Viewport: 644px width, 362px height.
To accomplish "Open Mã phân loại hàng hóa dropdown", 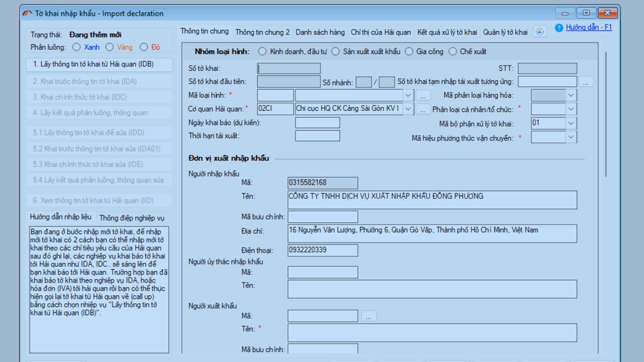I will [x=571, y=96].
